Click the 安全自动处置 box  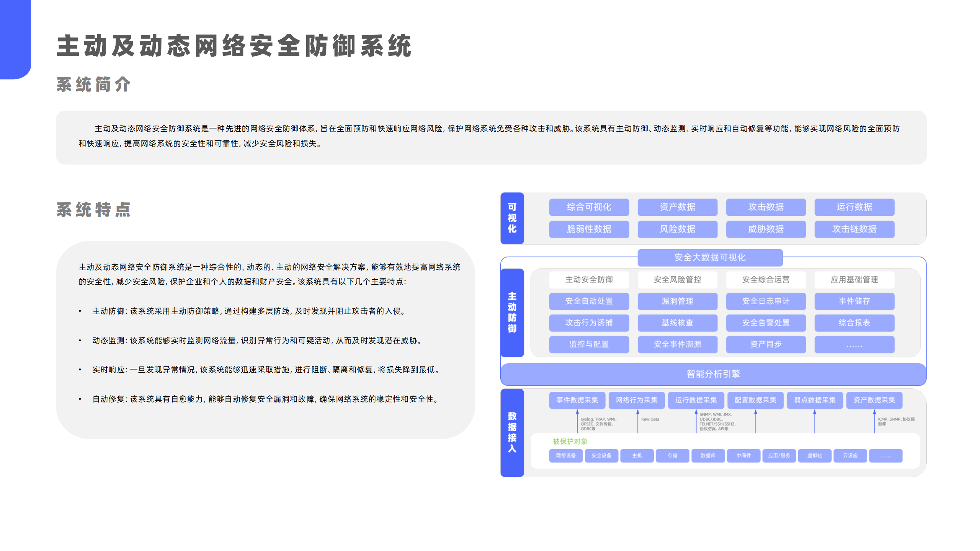point(589,301)
